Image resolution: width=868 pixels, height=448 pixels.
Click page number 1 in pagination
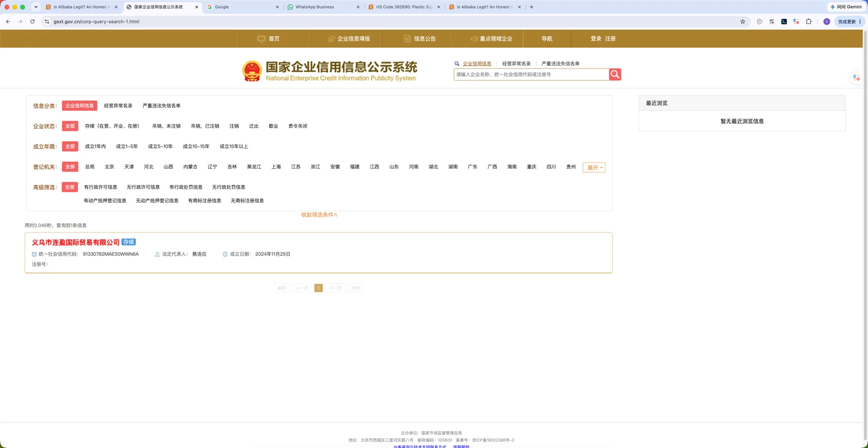tap(318, 288)
